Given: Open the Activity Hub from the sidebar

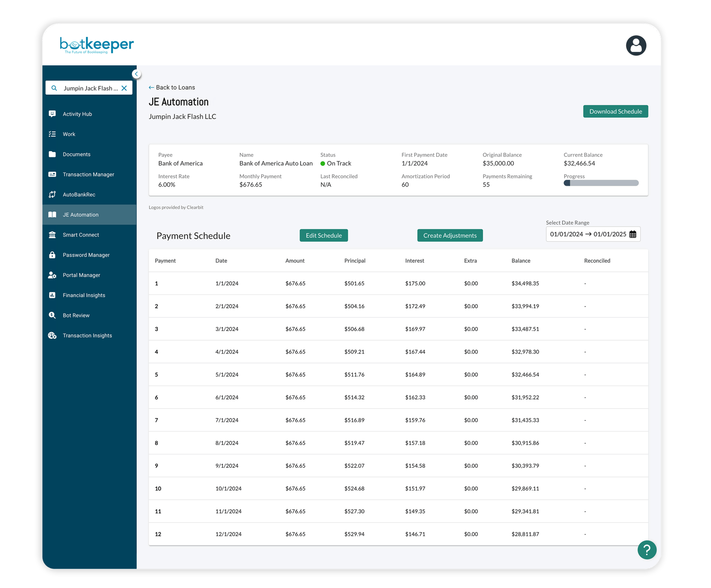Looking at the screenshot, I should (x=77, y=114).
